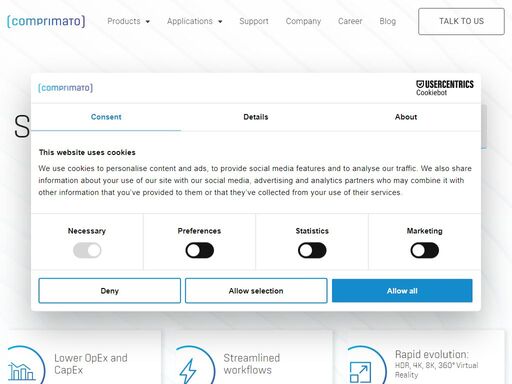
Task: Click the Talk To Us button
Action: click(461, 21)
